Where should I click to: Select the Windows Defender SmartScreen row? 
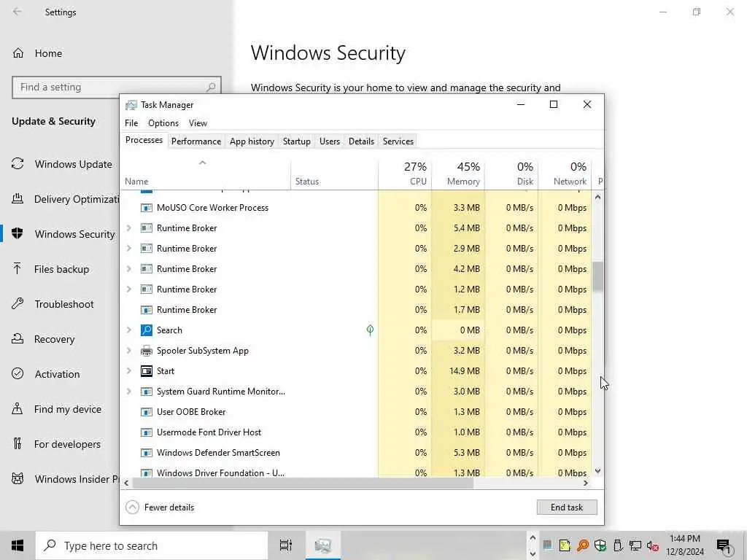pos(356,453)
